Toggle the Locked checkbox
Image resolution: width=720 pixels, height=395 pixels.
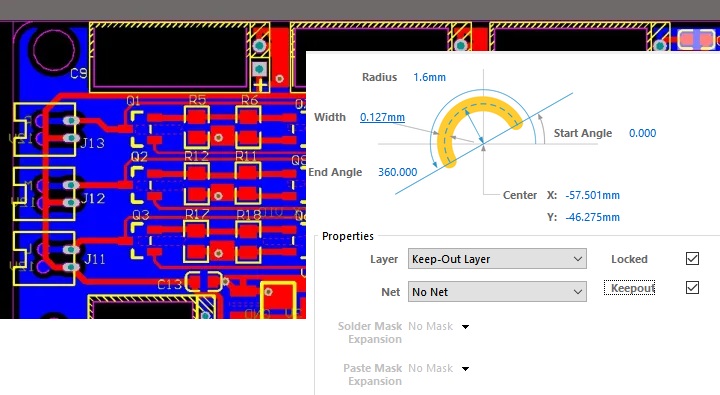[692, 259]
